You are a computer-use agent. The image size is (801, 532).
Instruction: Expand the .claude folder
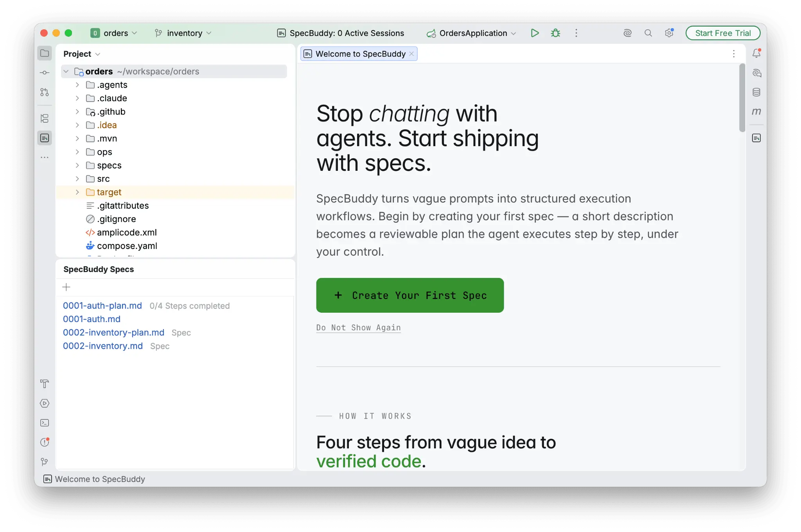(x=77, y=98)
